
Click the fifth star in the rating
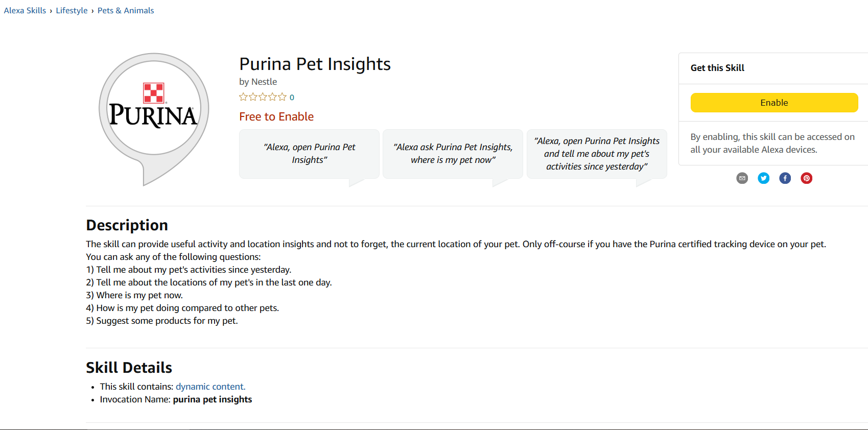(282, 97)
